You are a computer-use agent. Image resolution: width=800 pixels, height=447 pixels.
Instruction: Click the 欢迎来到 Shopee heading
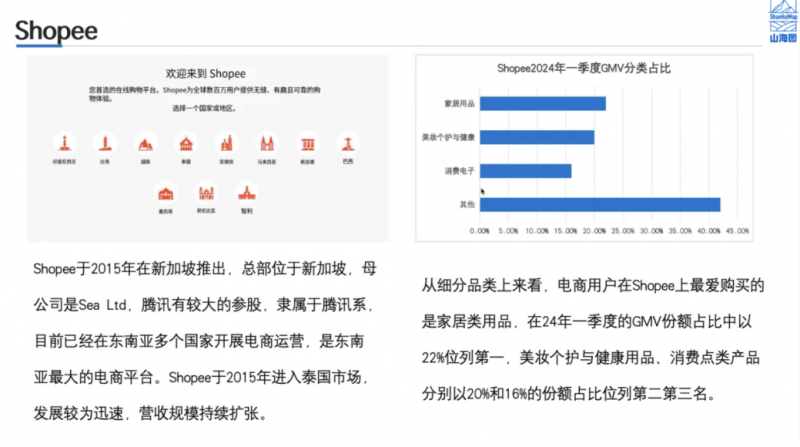(x=206, y=73)
